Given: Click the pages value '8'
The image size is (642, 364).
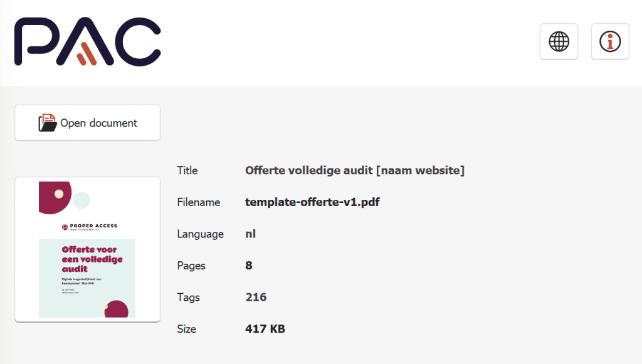Looking at the screenshot, I should point(249,266).
